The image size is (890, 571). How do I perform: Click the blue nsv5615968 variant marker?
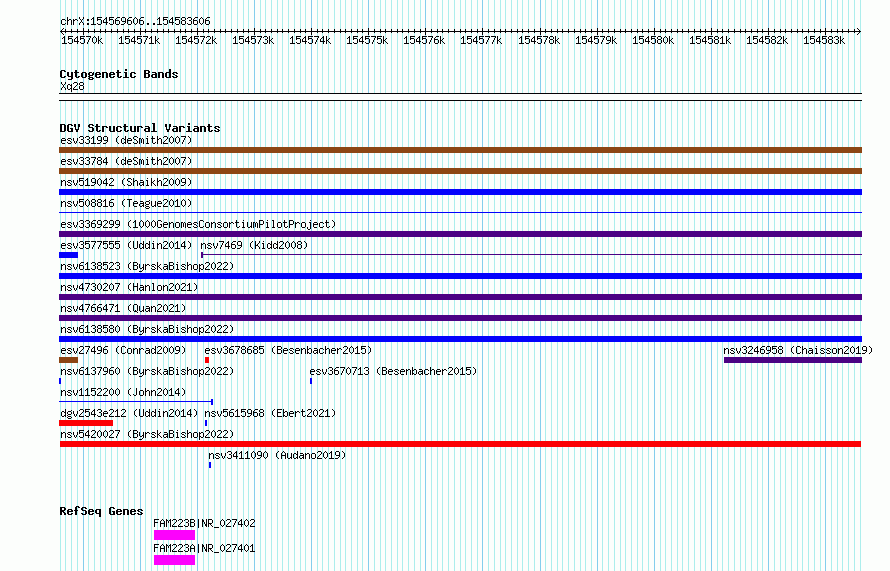[206, 423]
